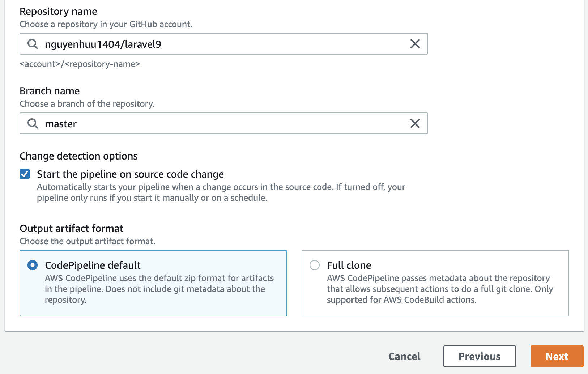This screenshot has width=588, height=374.
Task: Focus the master branch input field
Action: (x=224, y=123)
